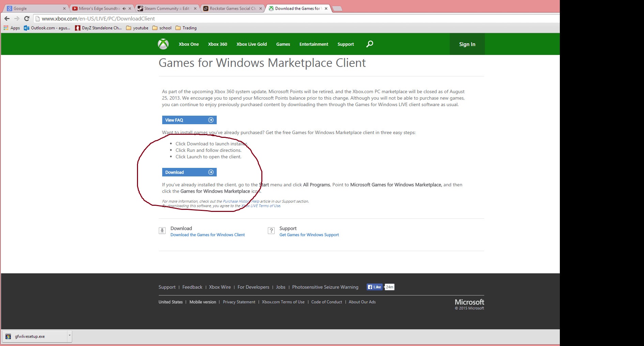Open Xbox 360 menu item
The image size is (644, 346).
pyautogui.click(x=218, y=44)
